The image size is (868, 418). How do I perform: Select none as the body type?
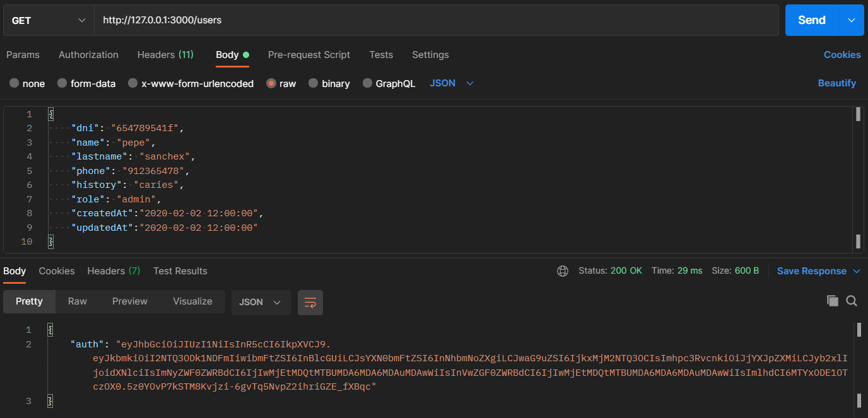(x=27, y=83)
